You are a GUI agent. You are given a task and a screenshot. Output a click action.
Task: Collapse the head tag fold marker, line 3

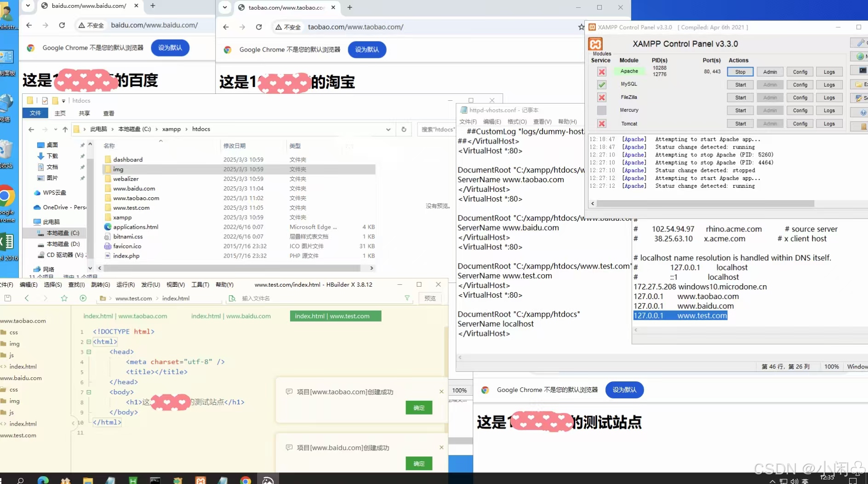coord(89,352)
